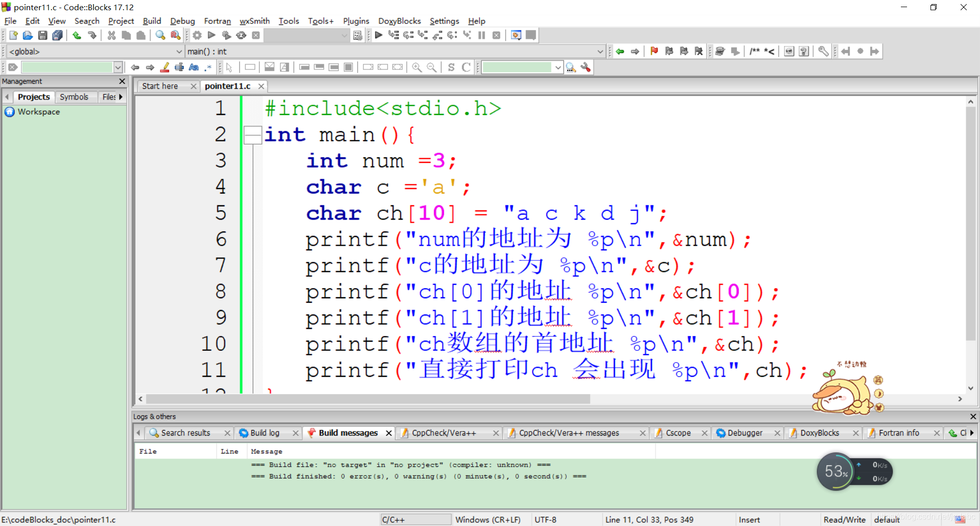
Task: Close the Logs & others panel
Action: pos(973,416)
